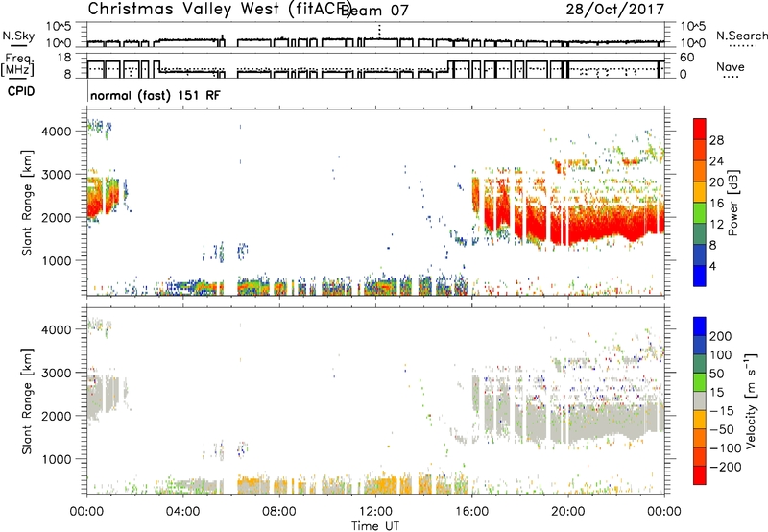Click the Nave legend label
Viewport: 768px width, 532px height.
pyautogui.click(x=731, y=67)
